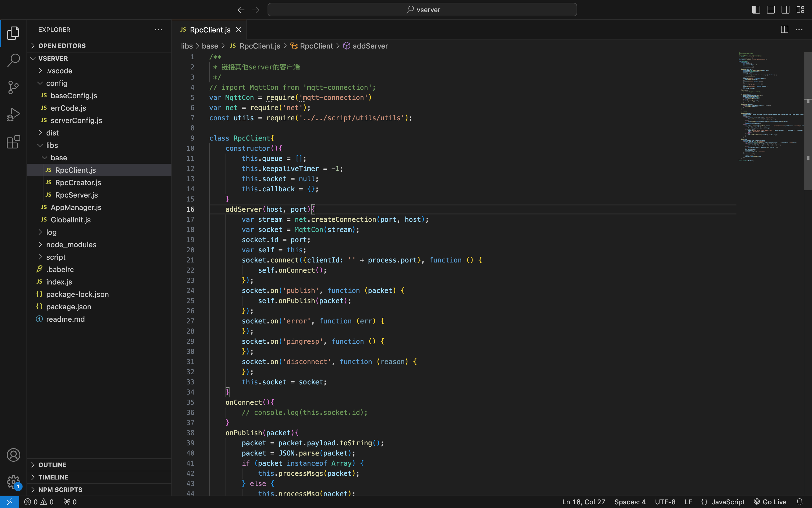Change the LF end of line sequence
Image resolution: width=812 pixels, height=508 pixels.
pos(689,502)
